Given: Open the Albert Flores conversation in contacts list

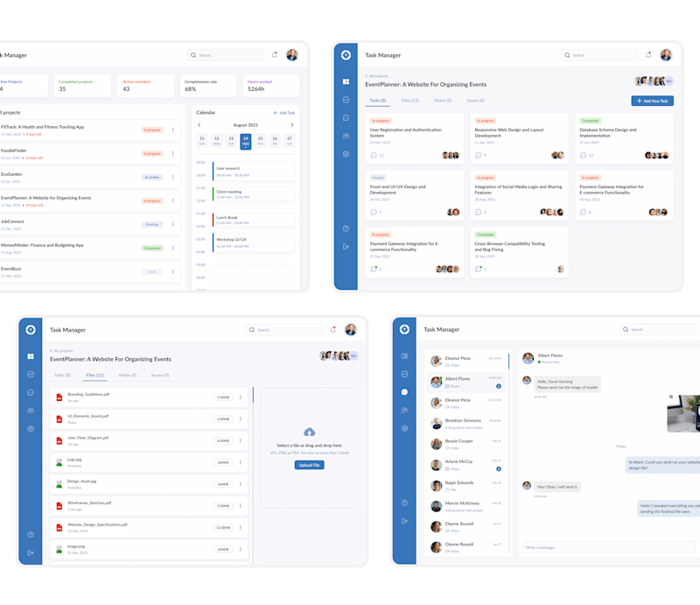Looking at the screenshot, I should (466, 382).
